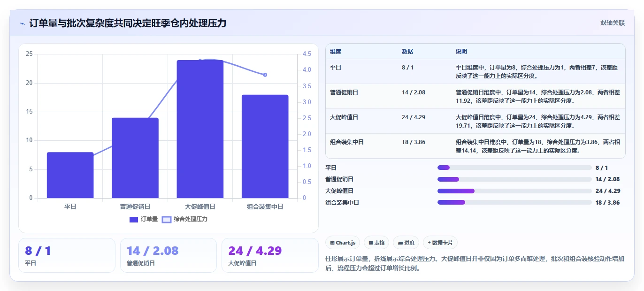Click the 维度 table column header

tap(336, 52)
